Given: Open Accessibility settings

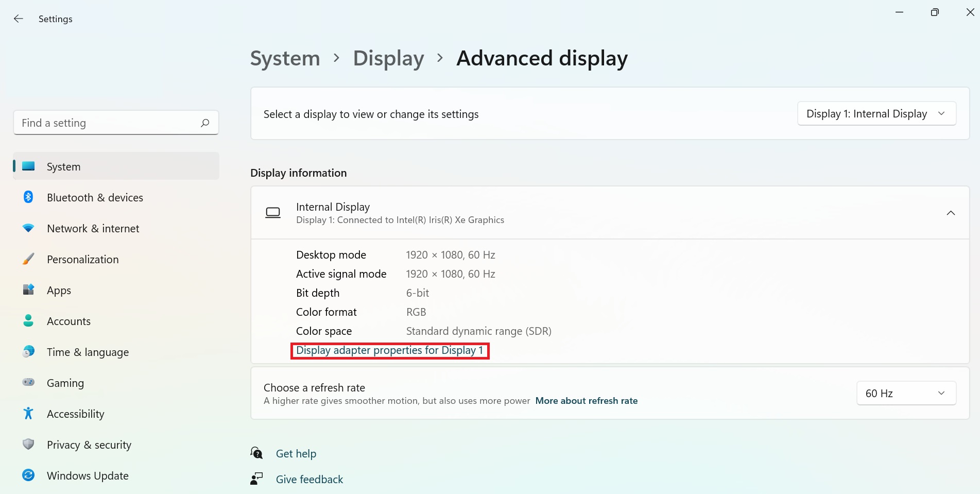Looking at the screenshot, I should click(75, 414).
